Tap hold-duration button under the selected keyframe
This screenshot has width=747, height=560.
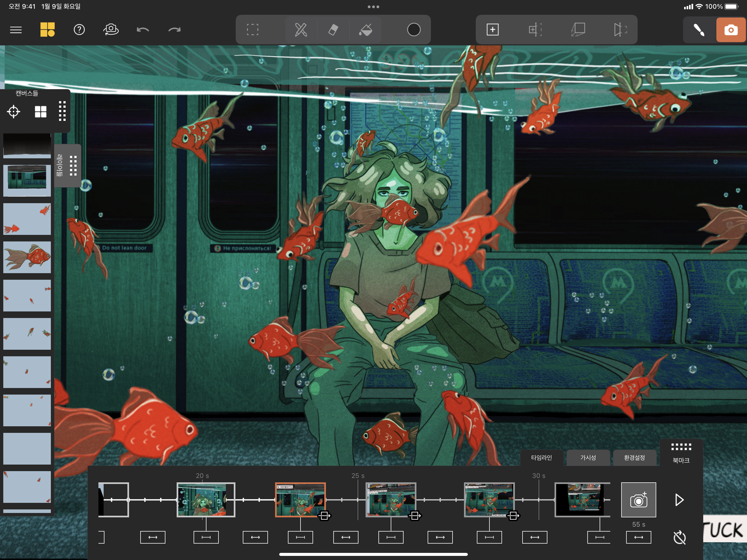300,537
